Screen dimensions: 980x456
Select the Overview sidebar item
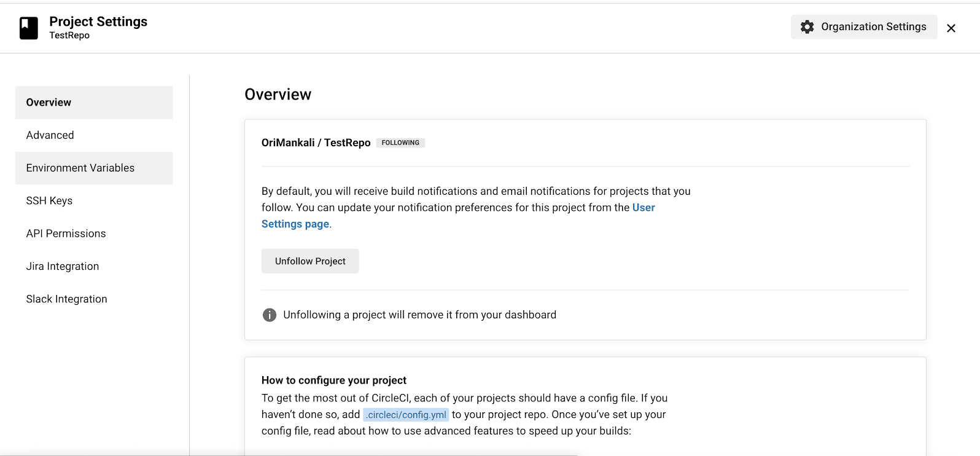(x=94, y=103)
